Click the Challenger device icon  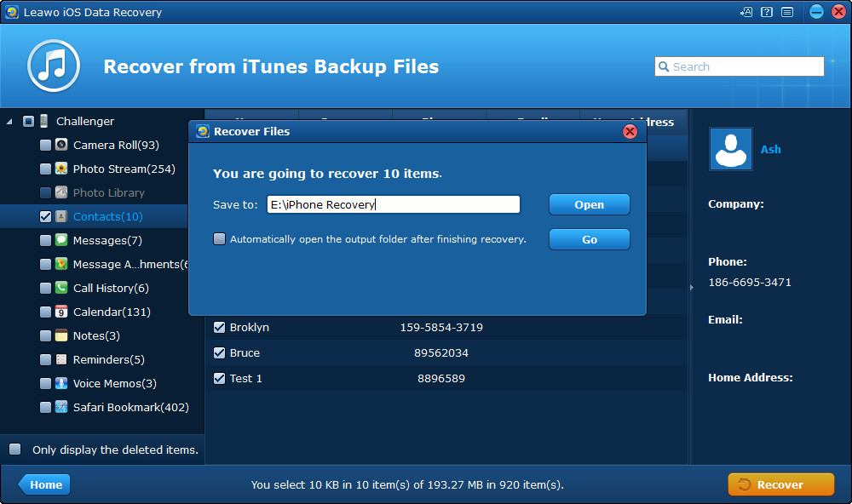pos(44,121)
